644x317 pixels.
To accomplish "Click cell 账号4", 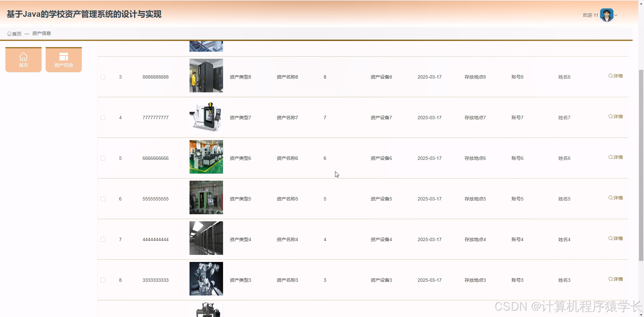I will [x=518, y=239].
